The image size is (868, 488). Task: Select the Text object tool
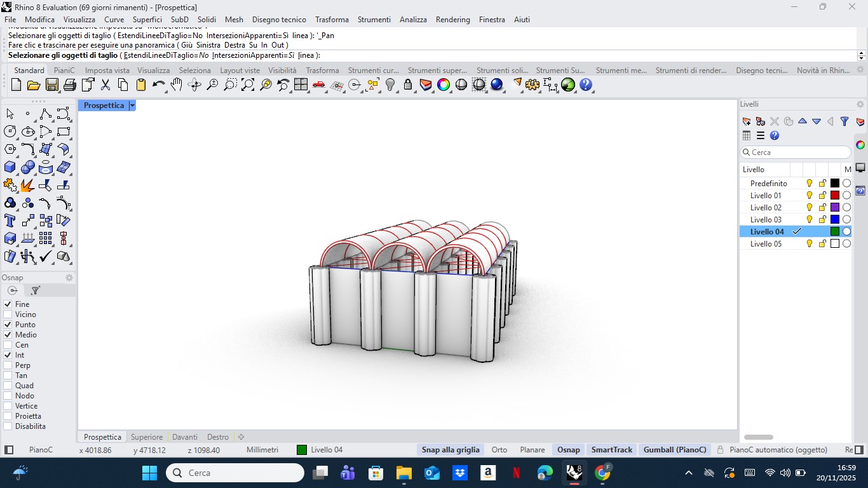pos(10,220)
